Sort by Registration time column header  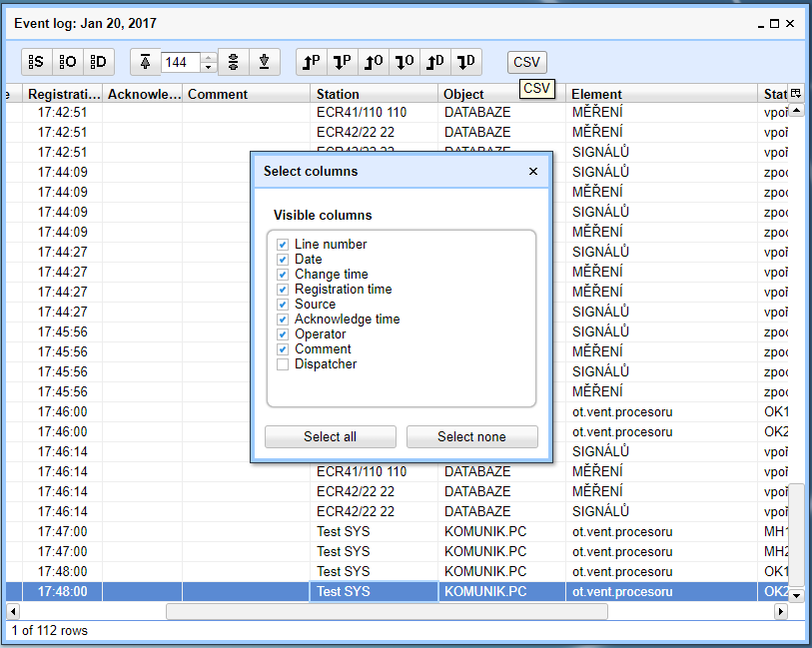[63, 94]
